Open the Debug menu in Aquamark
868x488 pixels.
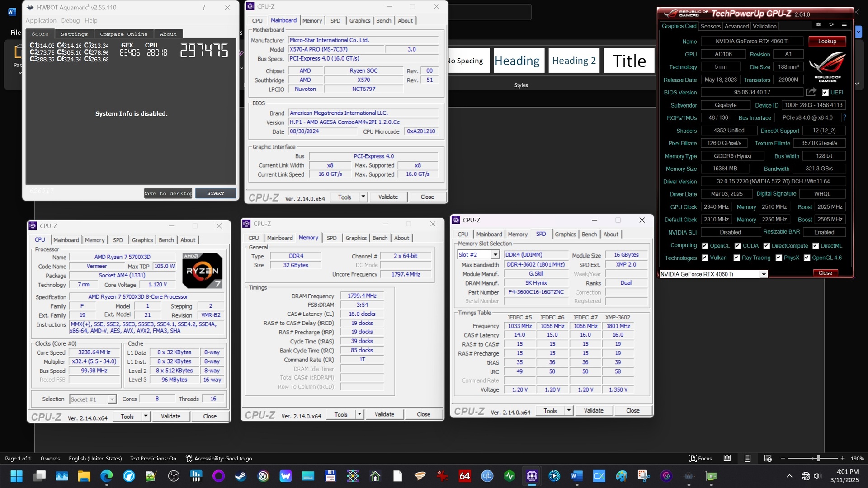[x=70, y=20]
